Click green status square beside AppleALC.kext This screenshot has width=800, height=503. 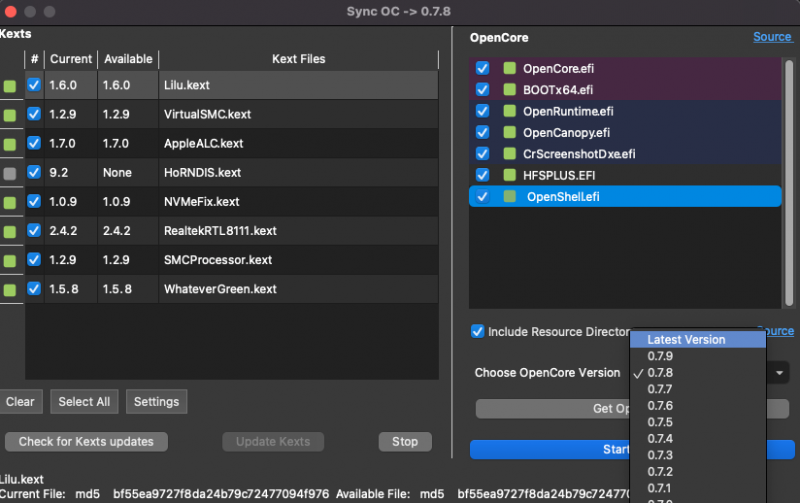point(10,144)
